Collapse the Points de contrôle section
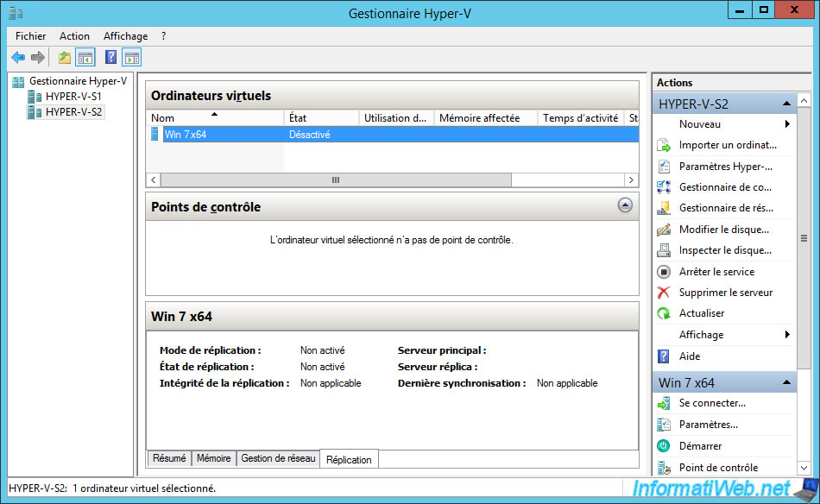 tap(625, 205)
